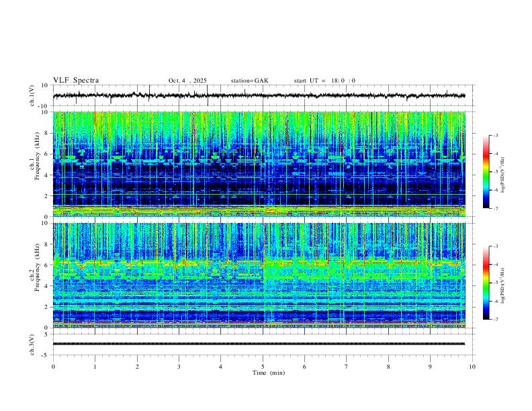Click the ch.2 log(PSD) color bar title
The height and width of the screenshot is (411, 532).
pos(503,285)
